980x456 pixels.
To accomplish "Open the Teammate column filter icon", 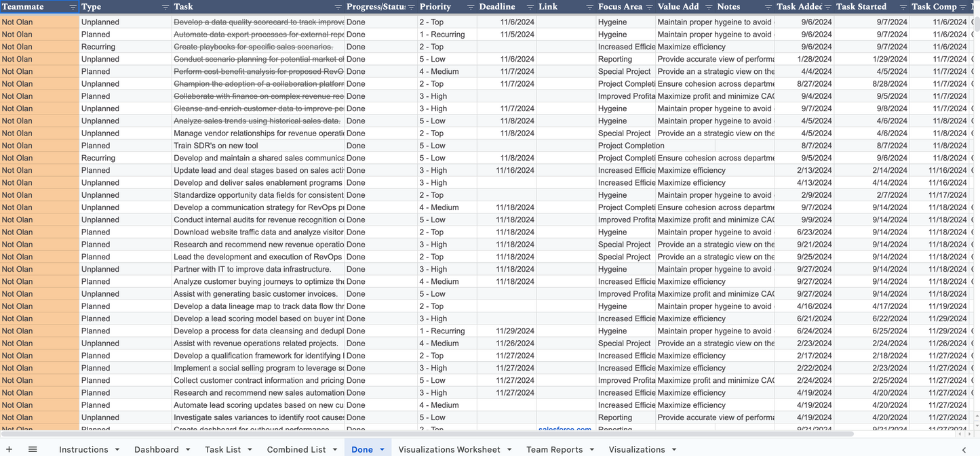I will point(73,7).
